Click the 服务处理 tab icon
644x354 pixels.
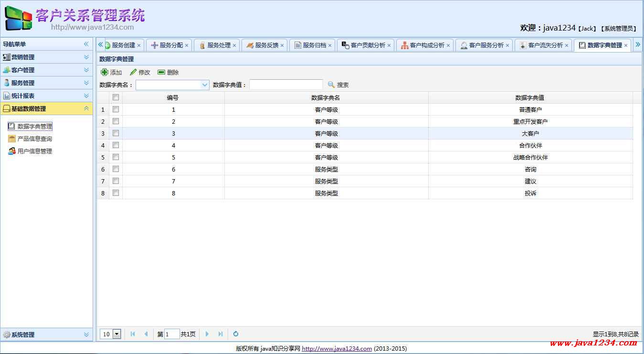click(x=202, y=45)
